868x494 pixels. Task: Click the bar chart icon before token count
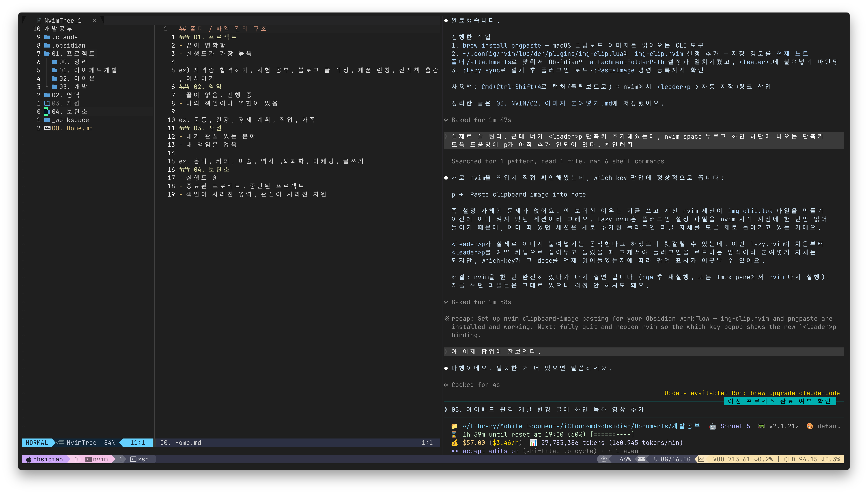[x=533, y=443]
